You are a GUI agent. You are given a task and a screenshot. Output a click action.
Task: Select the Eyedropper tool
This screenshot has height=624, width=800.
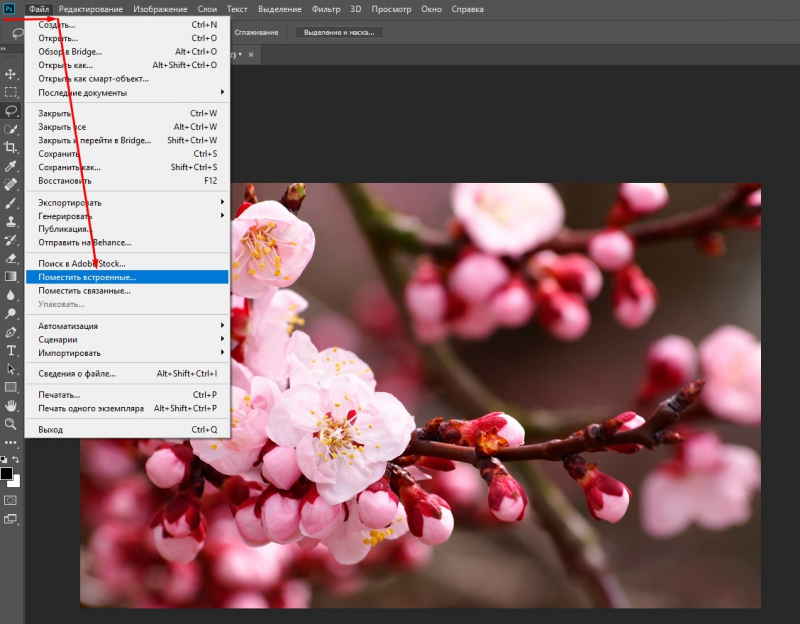pos(10,166)
